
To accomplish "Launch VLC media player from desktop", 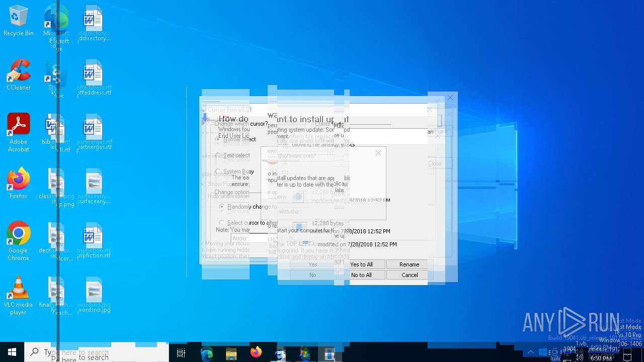I will pyautogui.click(x=19, y=296).
